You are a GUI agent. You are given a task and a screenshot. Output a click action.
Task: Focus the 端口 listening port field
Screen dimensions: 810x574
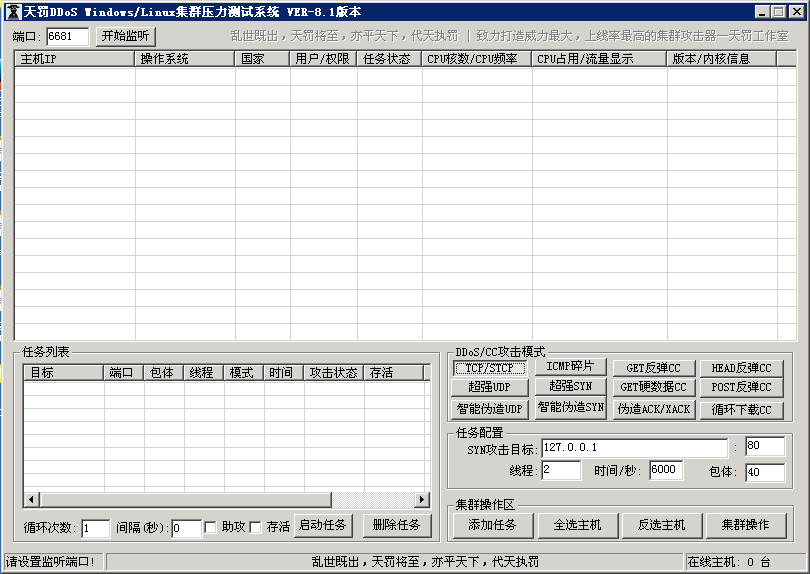(x=67, y=36)
